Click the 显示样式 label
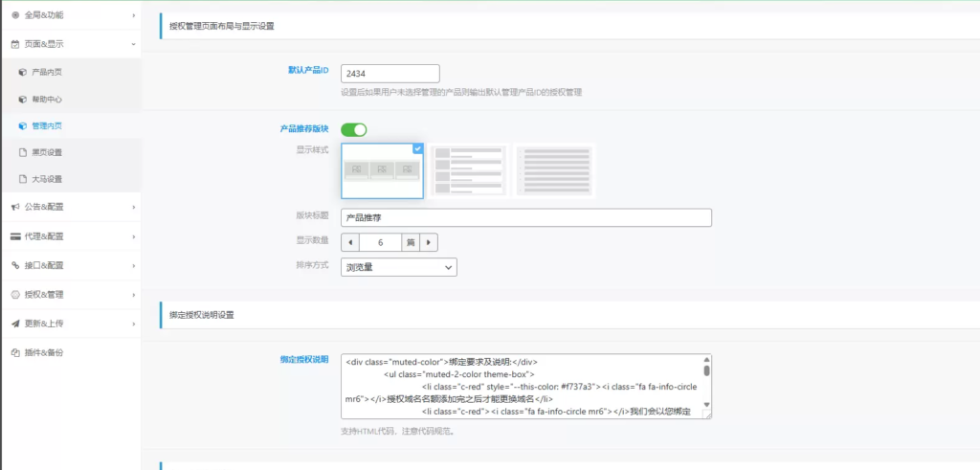This screenshot has height=470, width=980. pyautogui.click(x=312, y=150)
